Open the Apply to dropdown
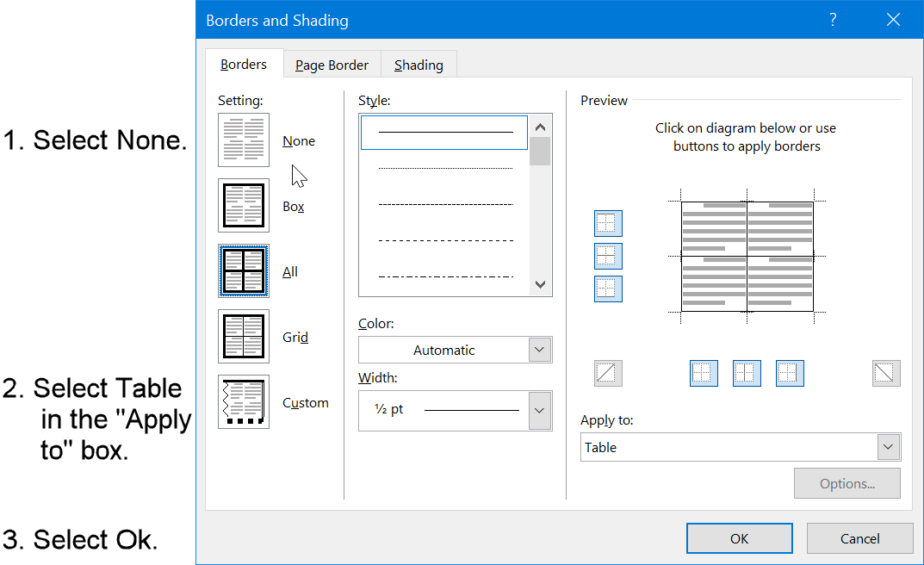924x565 pixels. point(888,446)
